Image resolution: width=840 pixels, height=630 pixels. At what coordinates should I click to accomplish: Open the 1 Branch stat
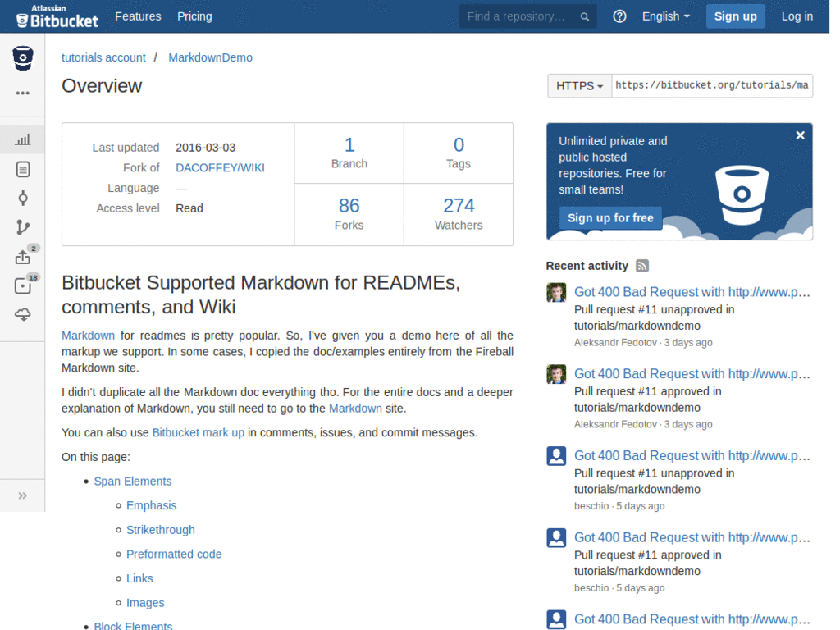349,153
